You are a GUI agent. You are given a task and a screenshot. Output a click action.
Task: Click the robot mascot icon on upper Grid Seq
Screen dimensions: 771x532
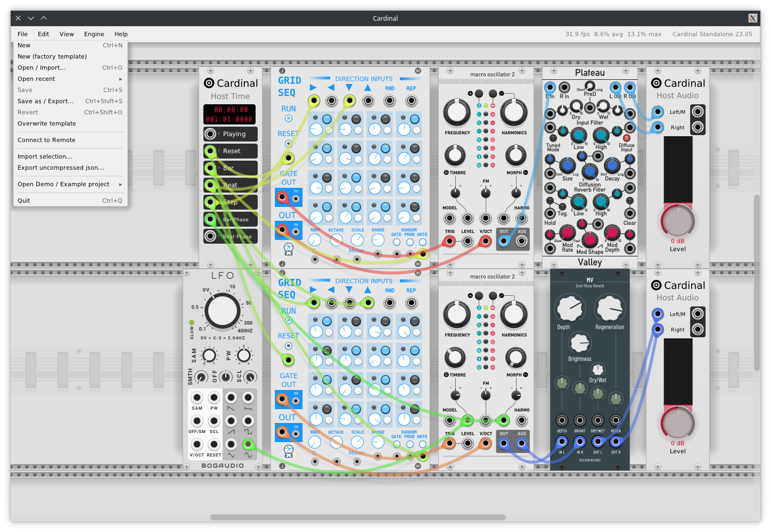tap(289, 248)
